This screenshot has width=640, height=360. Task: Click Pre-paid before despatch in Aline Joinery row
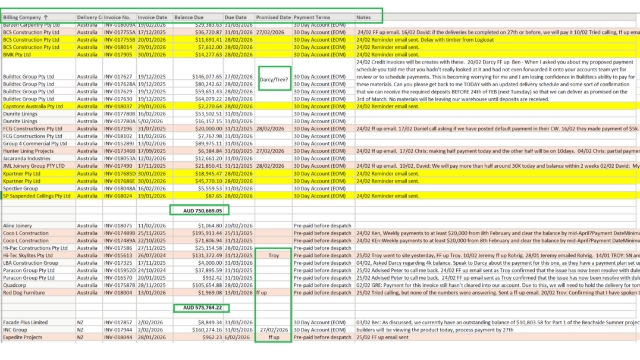click(x=324, y=226)
